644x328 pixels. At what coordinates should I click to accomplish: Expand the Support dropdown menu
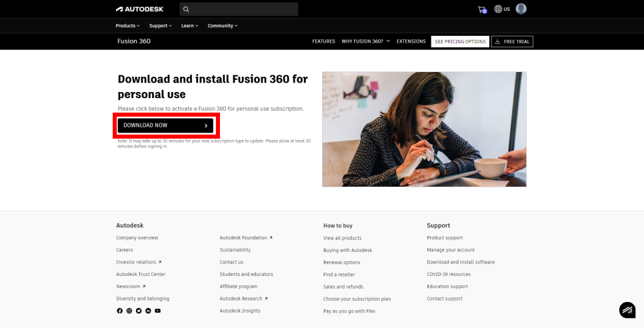160,25
